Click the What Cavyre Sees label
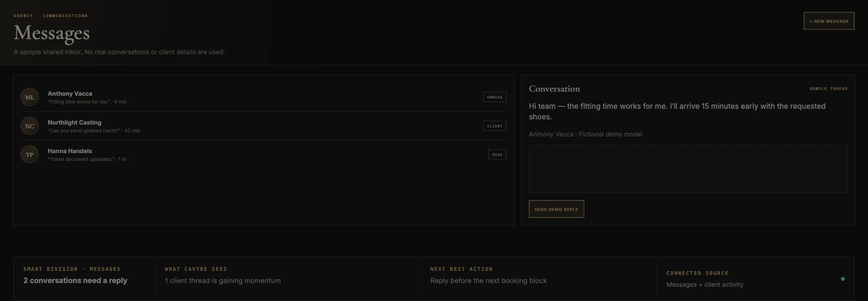 196,269
